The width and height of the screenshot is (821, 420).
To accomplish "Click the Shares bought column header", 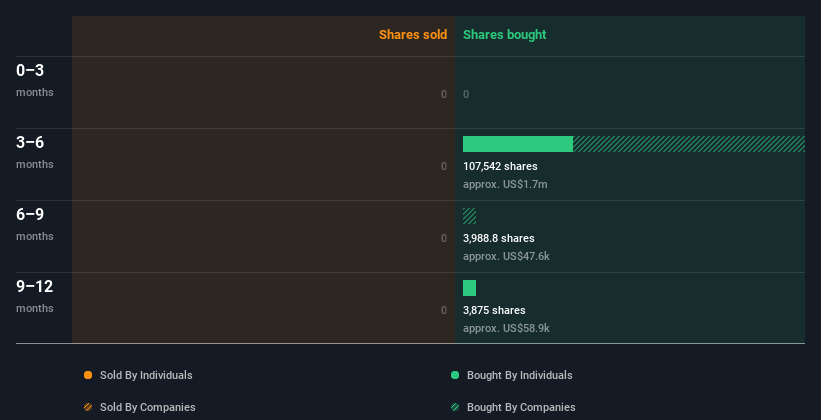I will [505, 35].
